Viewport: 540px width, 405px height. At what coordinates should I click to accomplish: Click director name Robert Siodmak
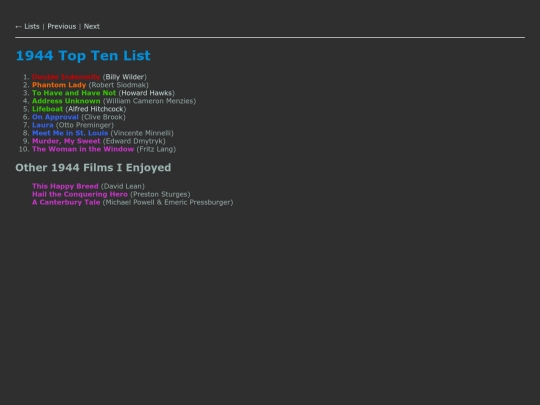(118, 85)
